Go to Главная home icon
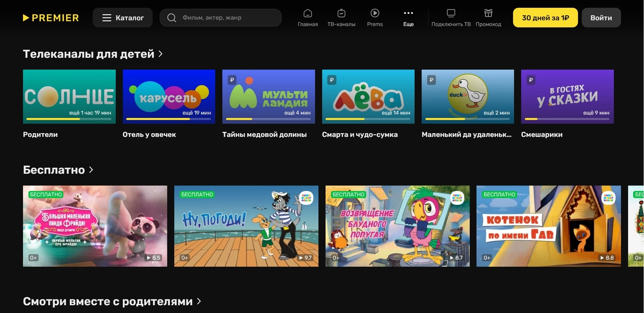 coord(308,14)
